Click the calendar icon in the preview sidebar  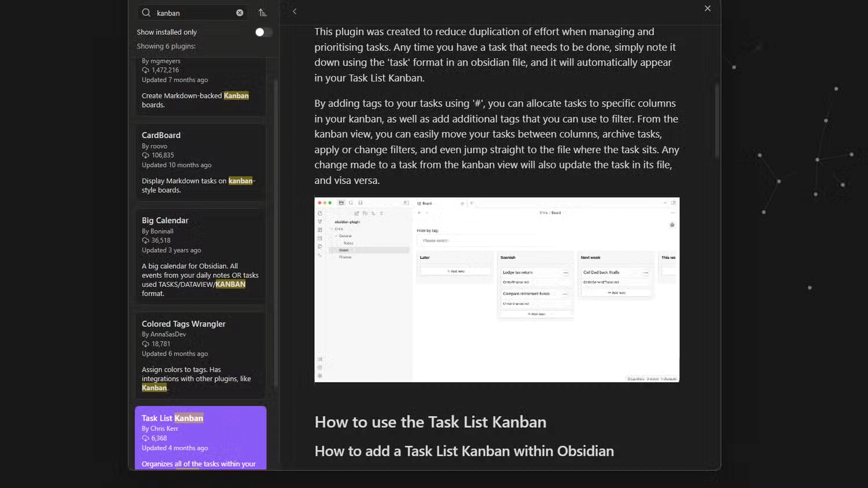coord(320,238)
